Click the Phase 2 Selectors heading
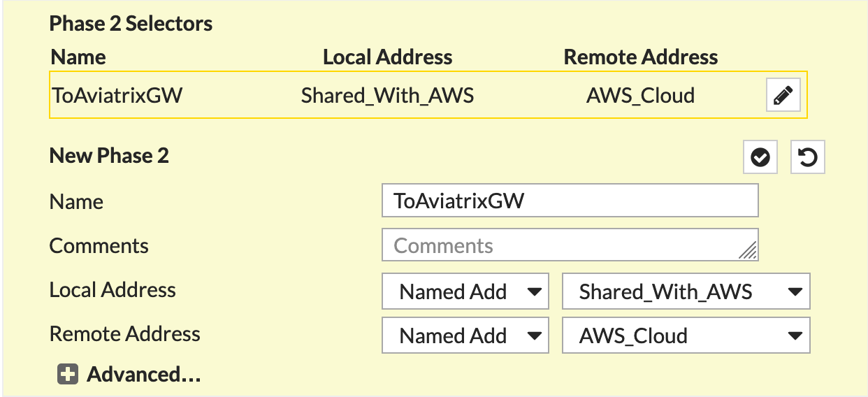Screen dimensions: 868x397 (x=131, y=24)
